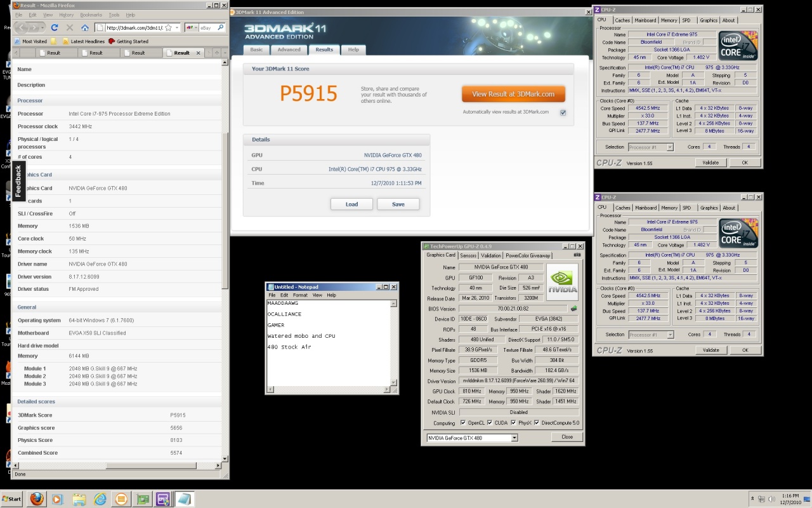Open Windows Media Player from the taskbar

pyautogui.click(x=58, y=499)
